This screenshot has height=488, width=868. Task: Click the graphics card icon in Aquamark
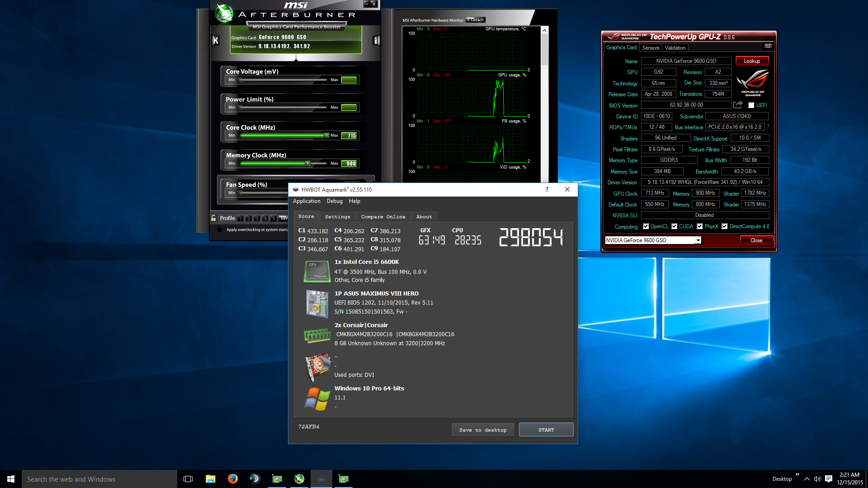318,366
